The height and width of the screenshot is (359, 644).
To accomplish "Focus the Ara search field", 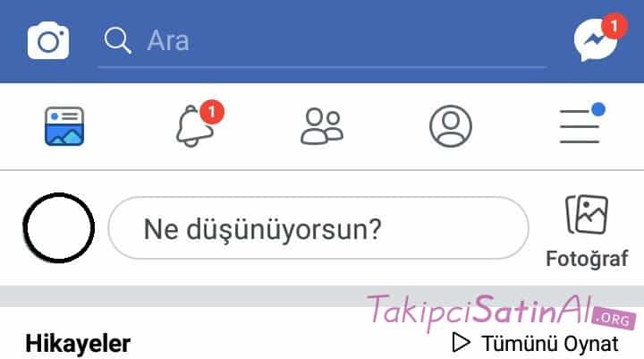I will tap(322, 41).
